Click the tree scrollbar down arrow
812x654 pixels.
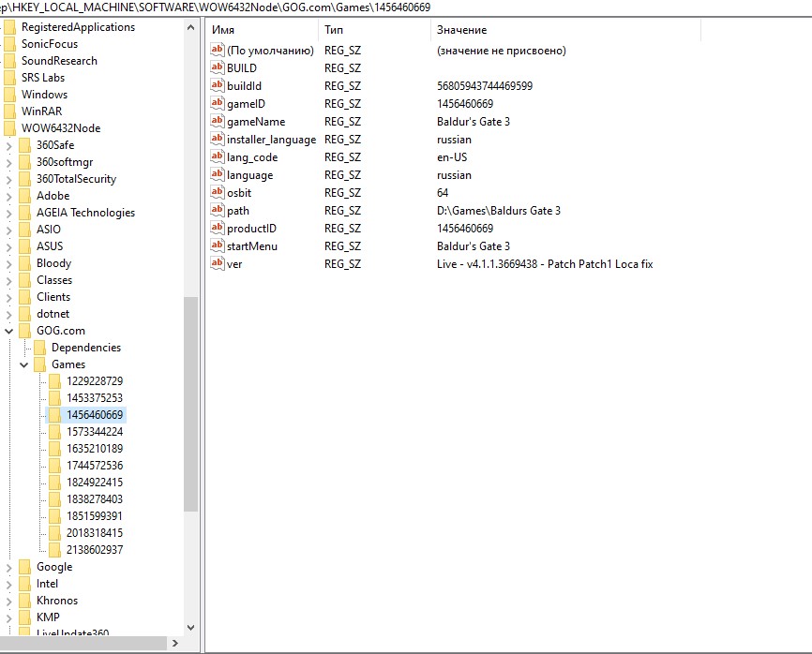pos(191,627)
